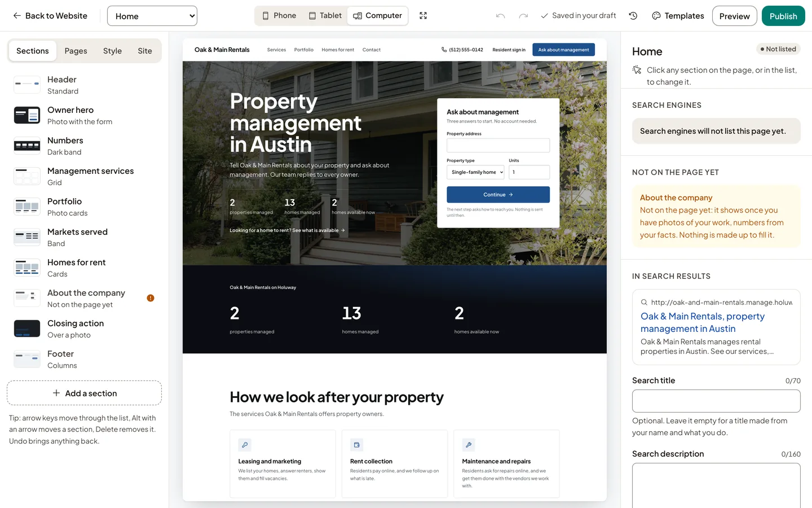812x508 pixels.
Task: Click the Preview button
Action: pos(734,16)
